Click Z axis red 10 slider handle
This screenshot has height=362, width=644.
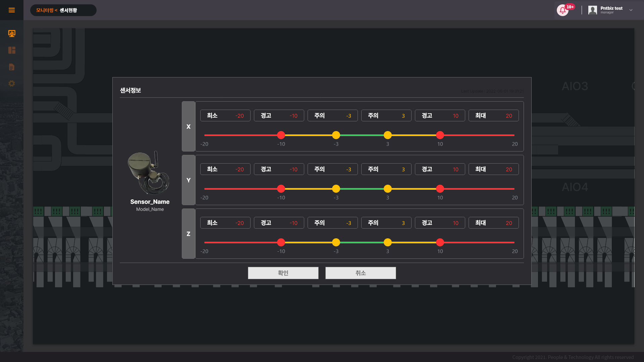tap(440, 242)
